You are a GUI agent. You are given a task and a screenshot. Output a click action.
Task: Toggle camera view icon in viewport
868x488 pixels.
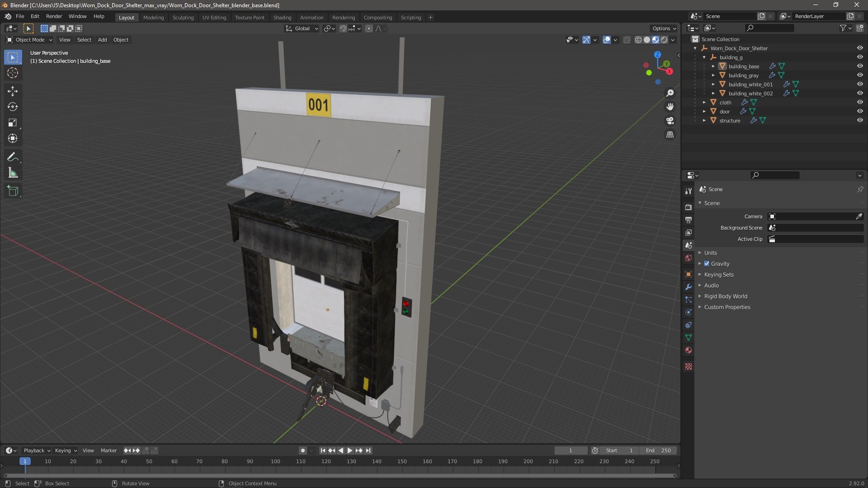click(x=670, y=121)
